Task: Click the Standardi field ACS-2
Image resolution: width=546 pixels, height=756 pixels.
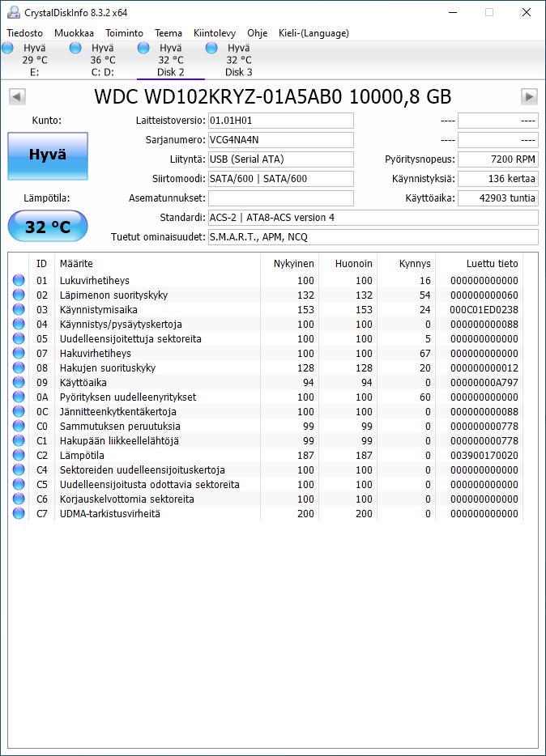Action: click(x=373, y=218)
